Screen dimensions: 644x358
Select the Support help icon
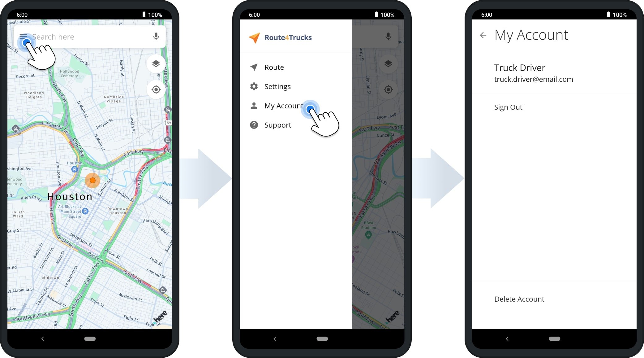(254, 125)
